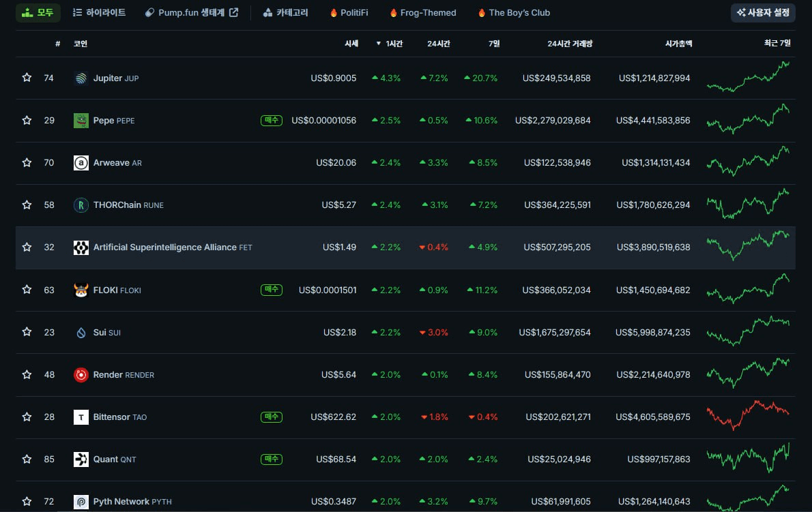Click the Quant QNT logo
Screen dimensions: 812x512
tap(81, 460)
